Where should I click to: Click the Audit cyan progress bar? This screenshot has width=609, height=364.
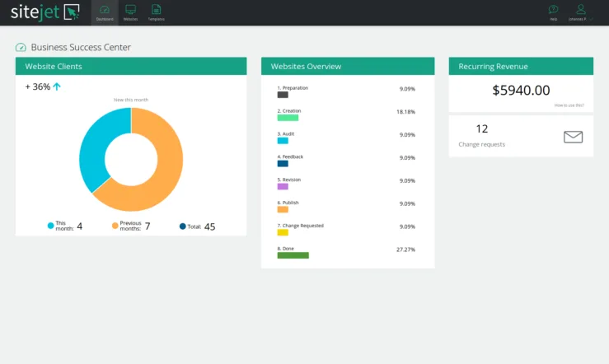[283, 141]
